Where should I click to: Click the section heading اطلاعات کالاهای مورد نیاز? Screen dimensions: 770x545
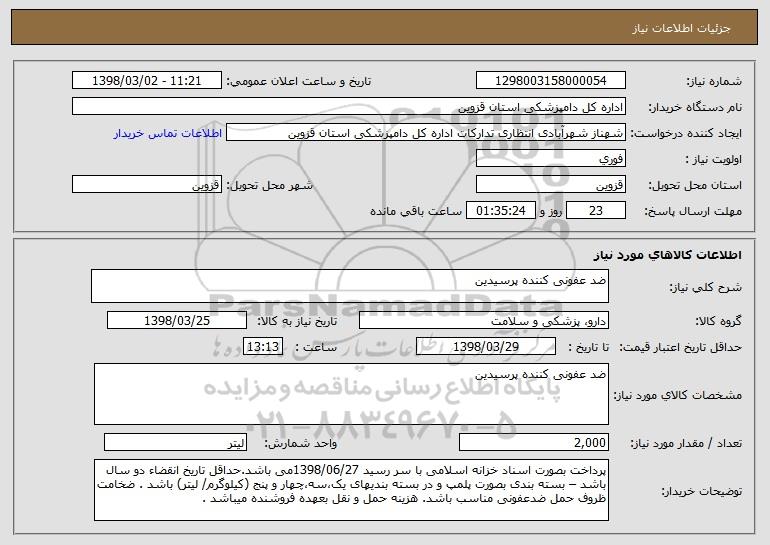pyautogui.click(x=667, y=255)
